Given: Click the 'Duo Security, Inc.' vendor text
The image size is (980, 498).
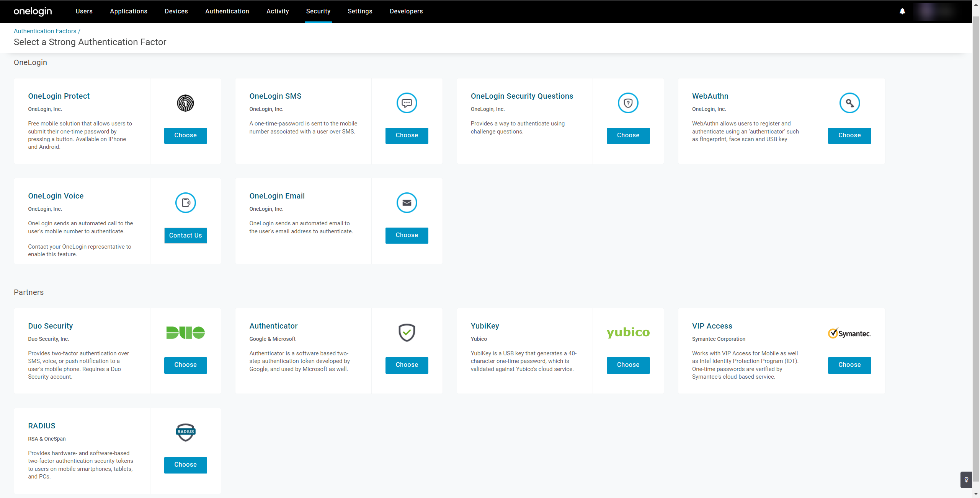Looking at the screenshot, I should pos(48,339).
